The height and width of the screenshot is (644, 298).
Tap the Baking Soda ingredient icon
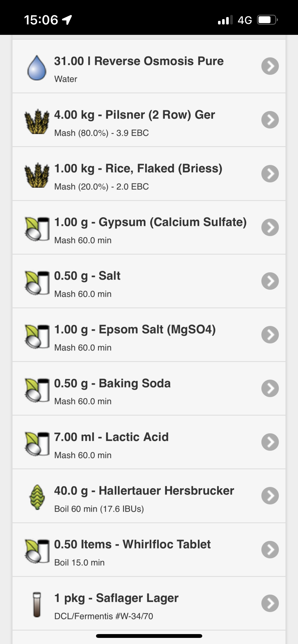click(37, 390)
